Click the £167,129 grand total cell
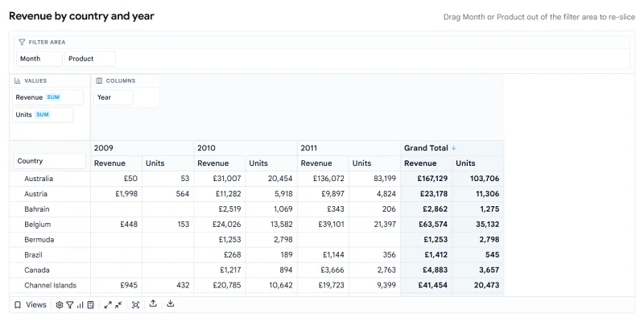This screenshot has height=322, width=644. click(x=427, y=179)
